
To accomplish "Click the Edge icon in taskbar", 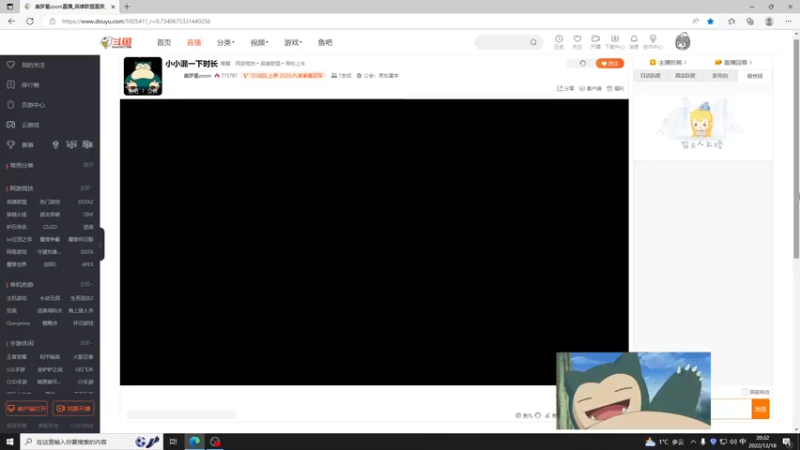I will 194,441.
